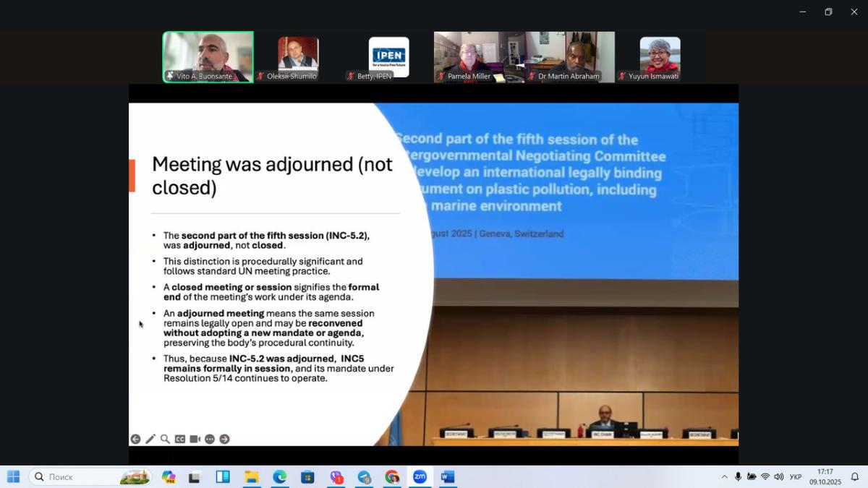The width and height of the screenshot is (868, 488).
Task: Open more slideshow options (three dots)
Action: [x=210, y=439]
